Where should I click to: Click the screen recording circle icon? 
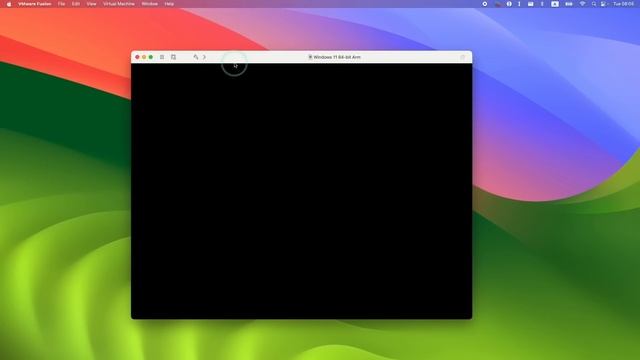click(484, 4)
